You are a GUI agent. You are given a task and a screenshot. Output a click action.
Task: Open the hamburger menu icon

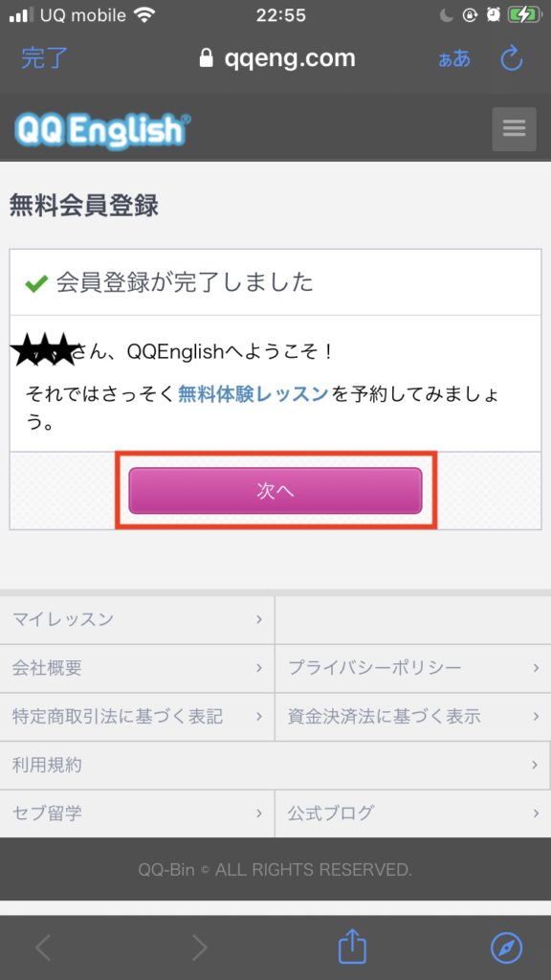pyautogui.click(x=514, y=129)
